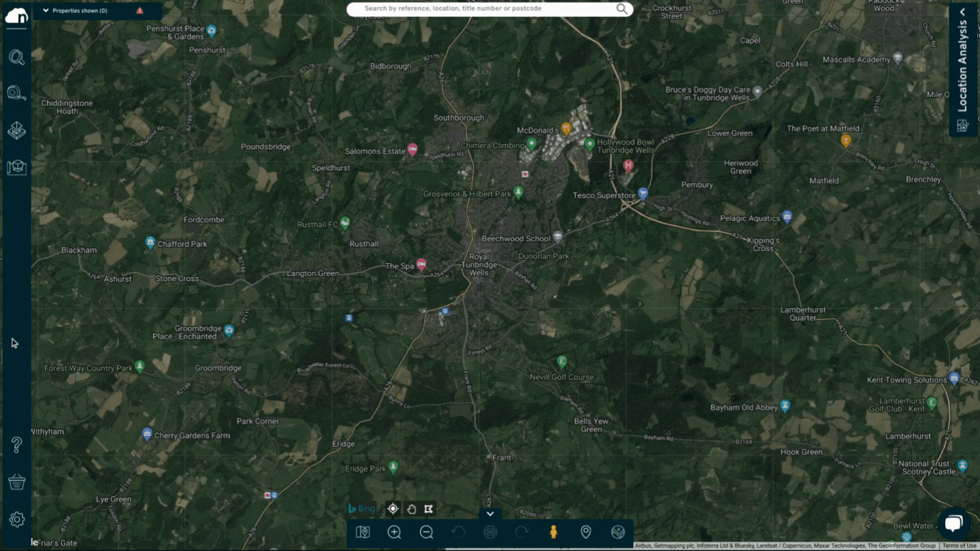Click the Cherry Gardens Farm marker

tap(147, 434)
